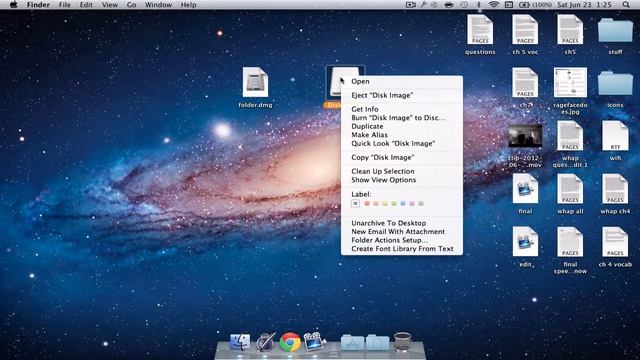Apply the yellow label color
Viewport: 640px width, 360px height.
[x=385, y=203]
